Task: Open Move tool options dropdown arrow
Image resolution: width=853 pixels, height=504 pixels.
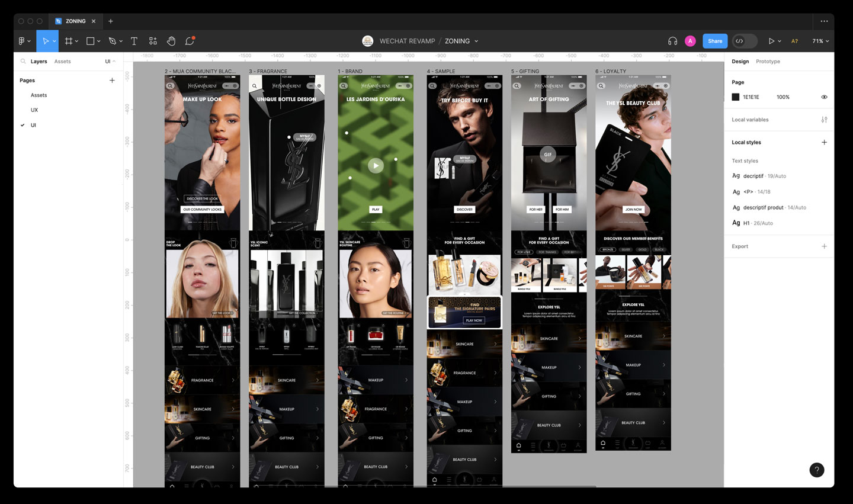Action: (x=54, y=41)
